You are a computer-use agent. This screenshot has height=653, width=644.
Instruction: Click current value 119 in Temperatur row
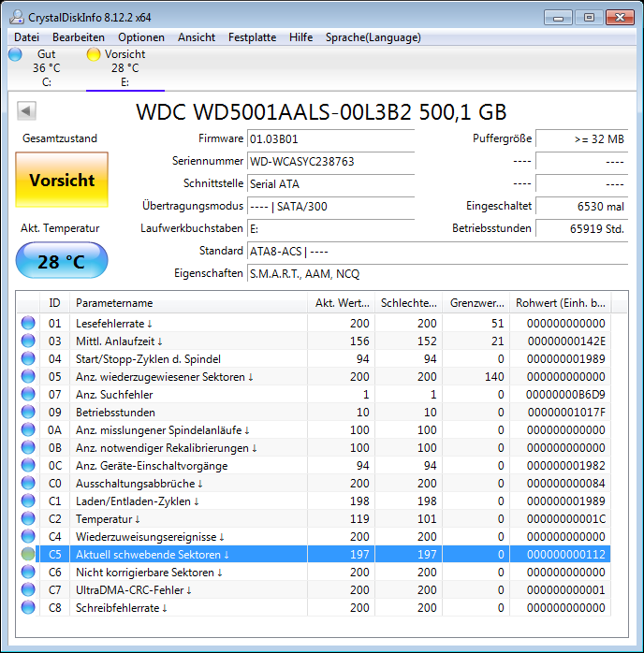[x=359, y=519]
